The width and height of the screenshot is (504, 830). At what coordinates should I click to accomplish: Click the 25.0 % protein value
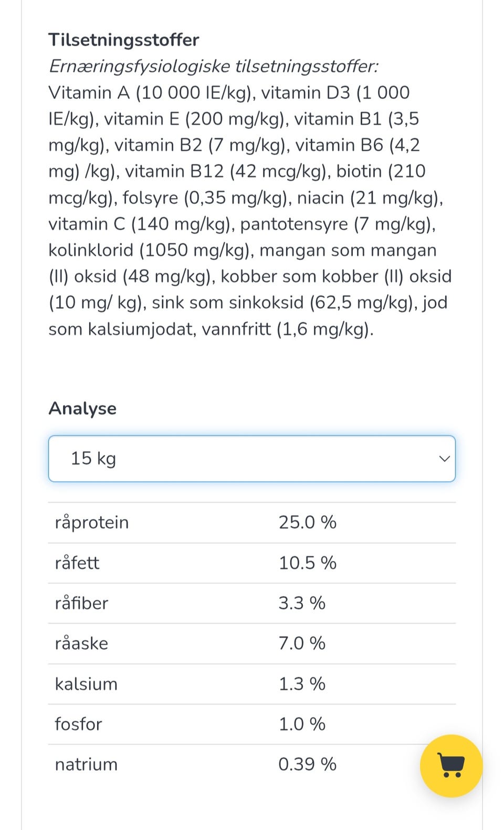coord(307,522)
